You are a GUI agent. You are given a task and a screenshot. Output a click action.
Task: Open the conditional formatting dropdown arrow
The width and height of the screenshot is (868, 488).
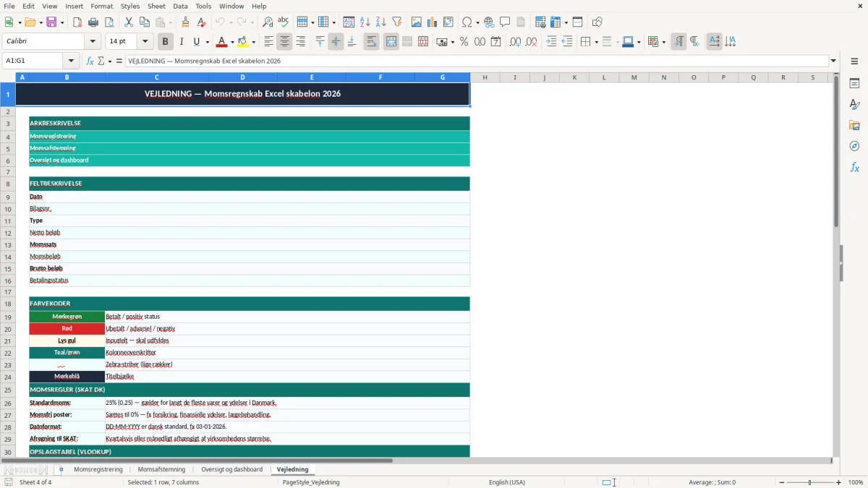point(663,42)
